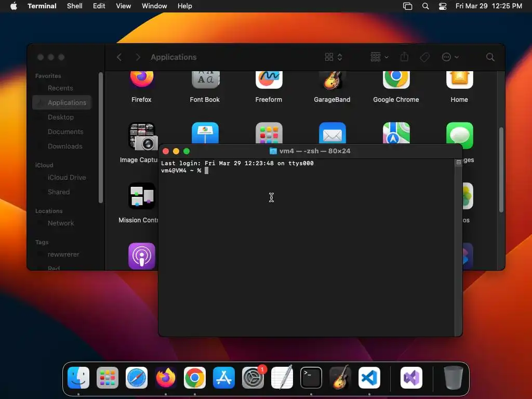The width and height of the screenshot is (532, 399).
Task: Open Control Center in menu bar
Action: point(443,6)
